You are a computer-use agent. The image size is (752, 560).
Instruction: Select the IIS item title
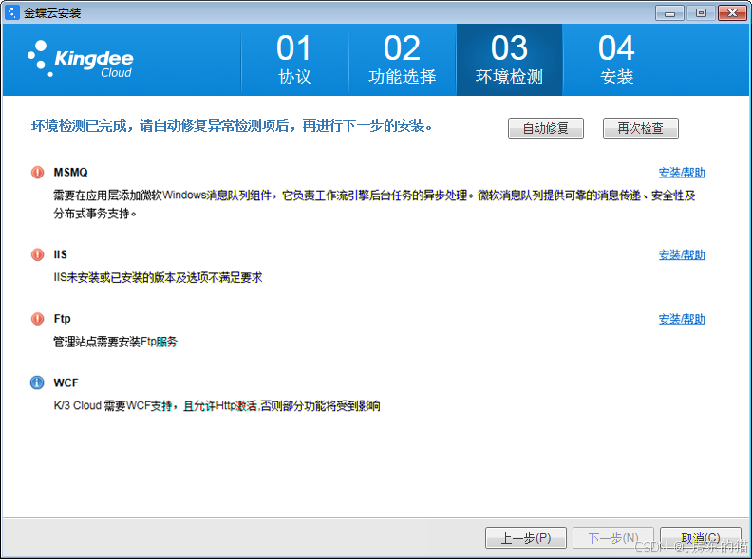tap(61, 254)
